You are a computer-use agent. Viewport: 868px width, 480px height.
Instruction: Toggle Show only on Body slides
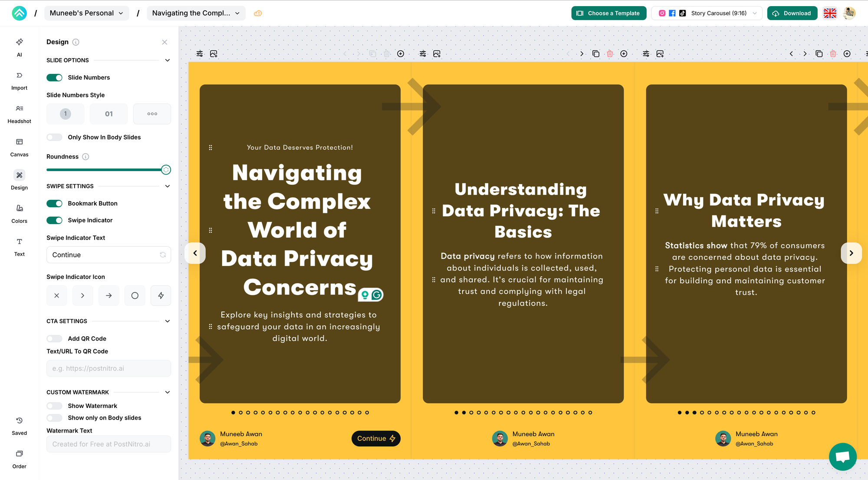[x=54, y=418]
